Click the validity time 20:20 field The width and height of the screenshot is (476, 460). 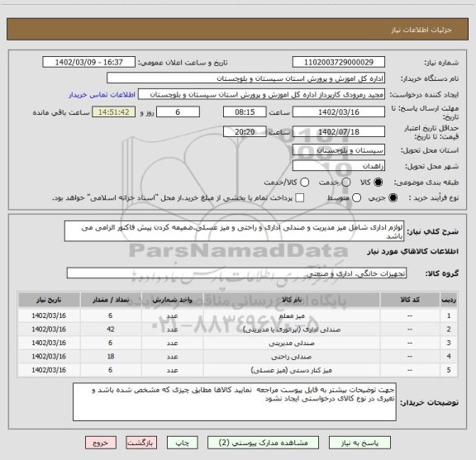(x=245, y=131)
